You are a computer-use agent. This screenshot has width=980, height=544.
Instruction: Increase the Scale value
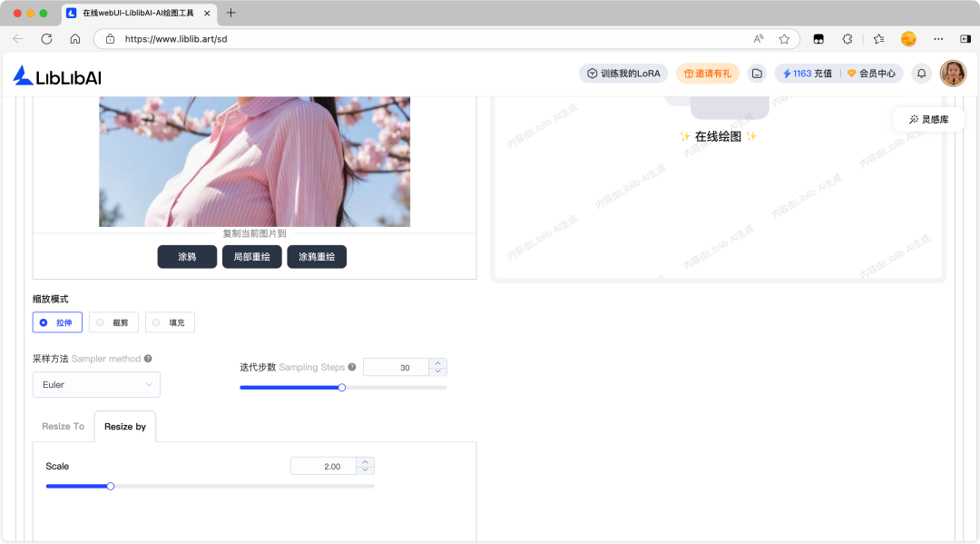coord(365,462)
